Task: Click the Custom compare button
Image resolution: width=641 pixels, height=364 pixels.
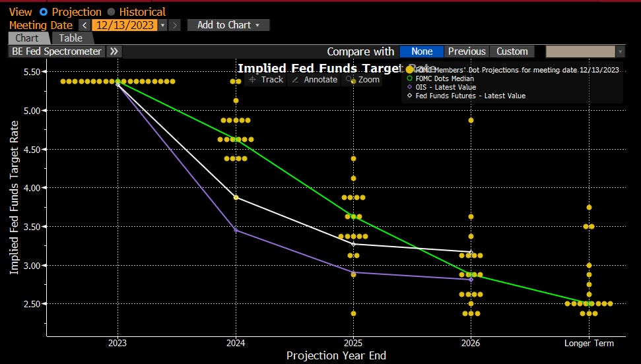Action: click(x=512, y=51)
